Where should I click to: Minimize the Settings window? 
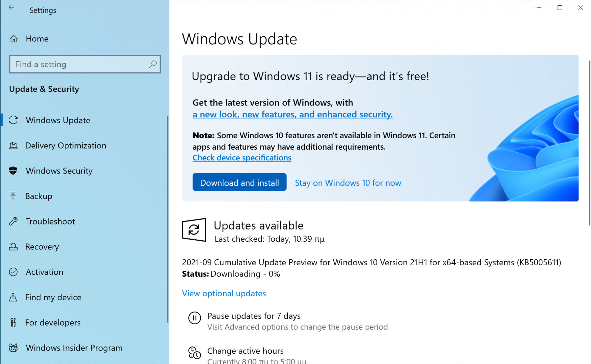tap(539, 8)
